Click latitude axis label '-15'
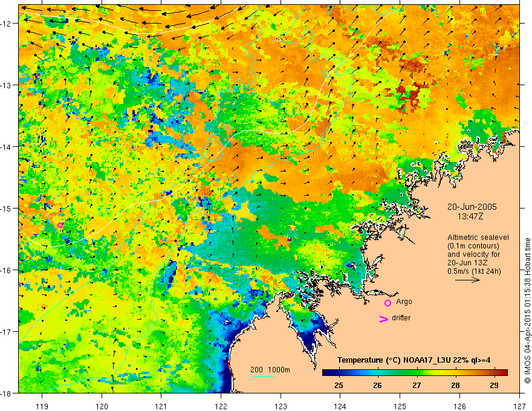This screenshot has width=532, height=411. point(7,208)
